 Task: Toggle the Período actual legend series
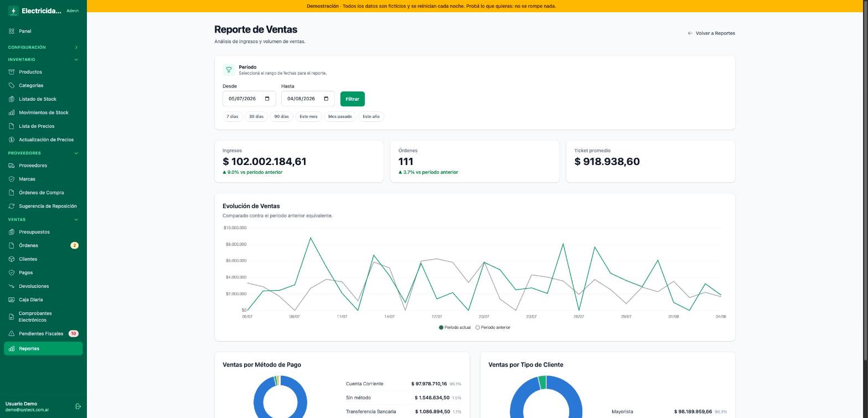pos(454,327)
